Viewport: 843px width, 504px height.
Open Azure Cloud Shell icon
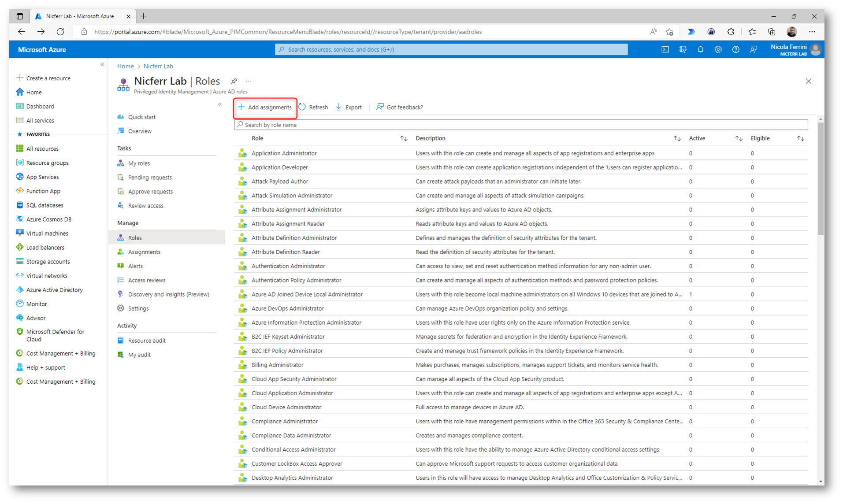tap(665, 50)
